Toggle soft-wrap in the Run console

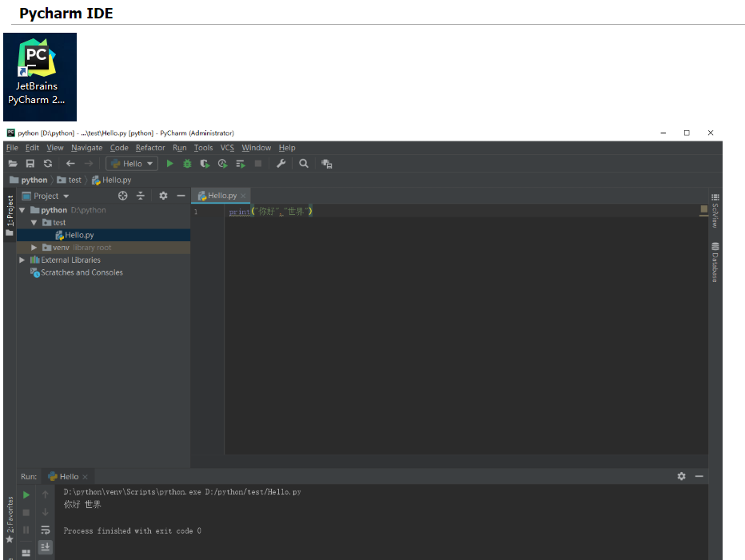pos(45,530)
